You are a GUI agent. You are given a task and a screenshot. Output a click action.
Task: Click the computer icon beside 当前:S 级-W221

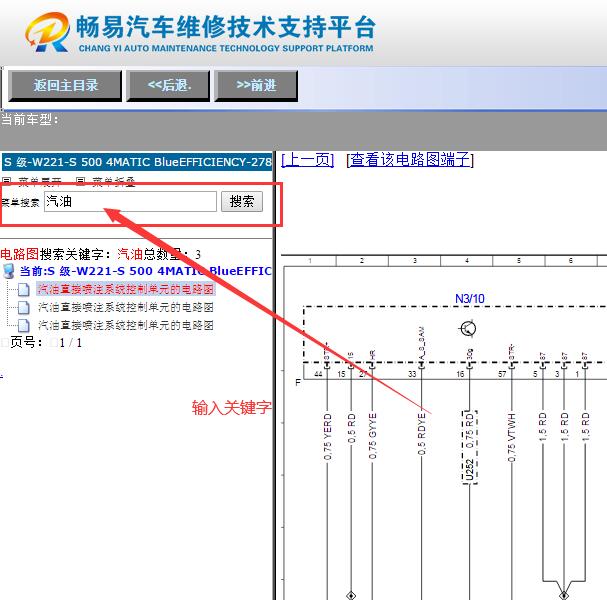click(x=9, y=271)
